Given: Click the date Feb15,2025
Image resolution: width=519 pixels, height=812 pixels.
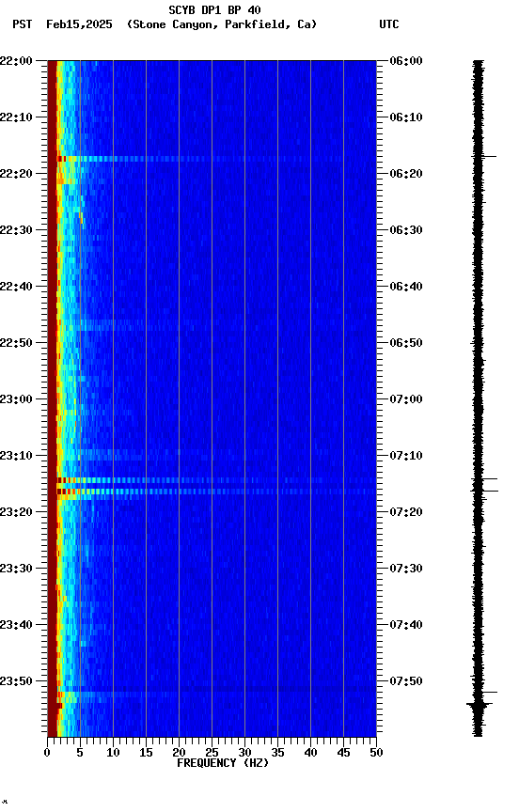Looking at the screenshot, I should click(x=79, y=24).
